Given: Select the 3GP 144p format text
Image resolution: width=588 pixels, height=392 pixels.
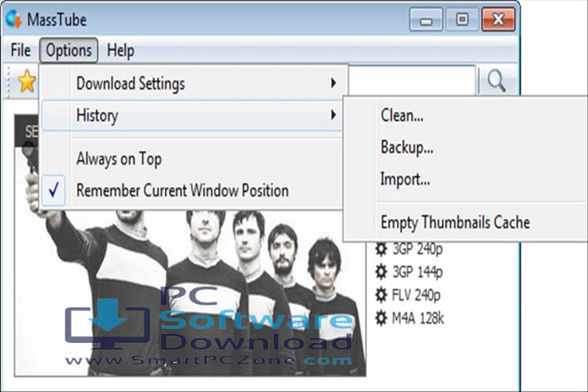Looking at the screenshot, I should tap(417, 272).
